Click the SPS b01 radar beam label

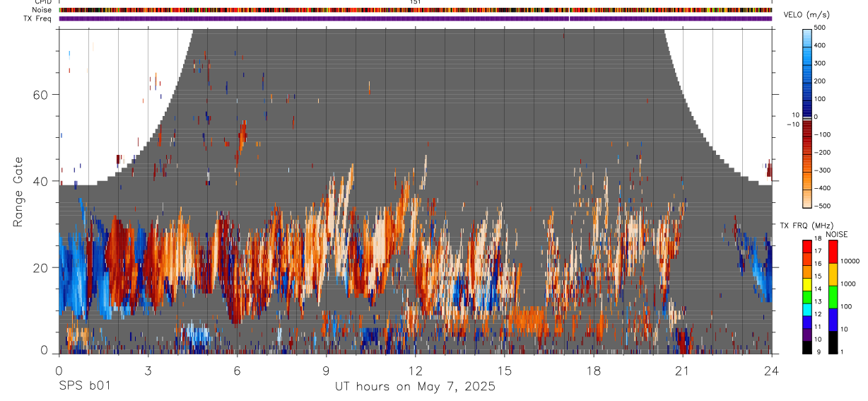coord(83,387)
